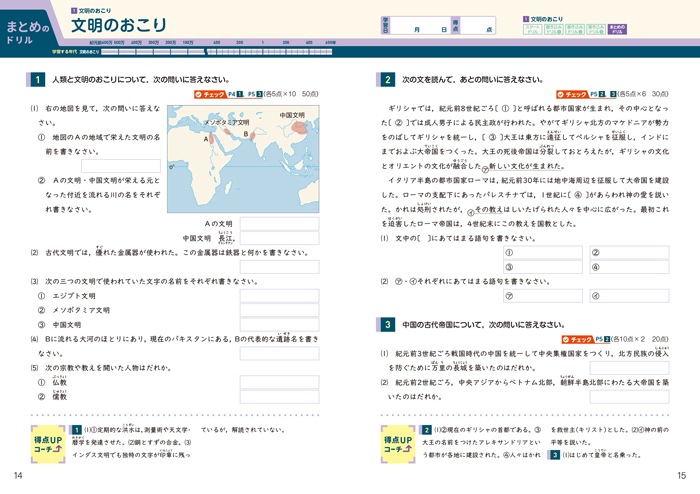Click answer box ④ in section 2
700x494 pixels.
click(x=629, y=267)
